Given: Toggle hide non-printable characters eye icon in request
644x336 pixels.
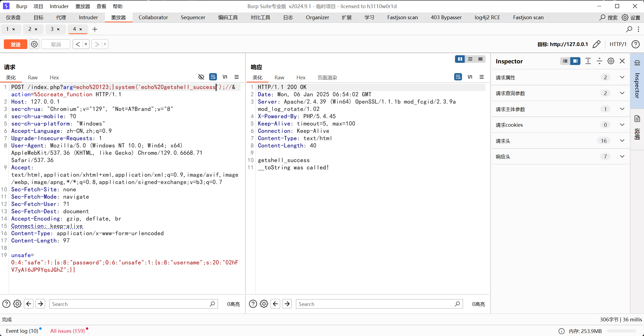Looking at the screenshot, I should tap(201, 77).
